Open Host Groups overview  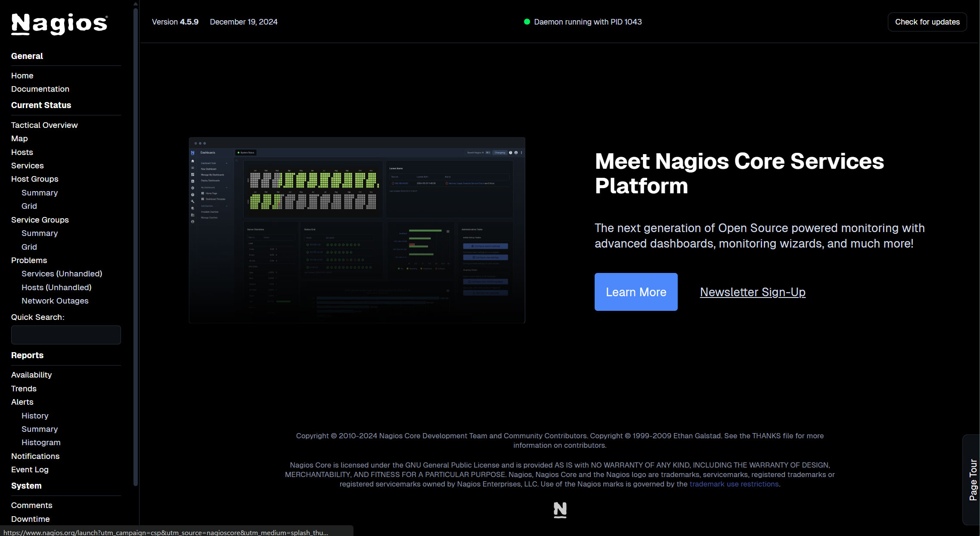[x=35, y=179]
